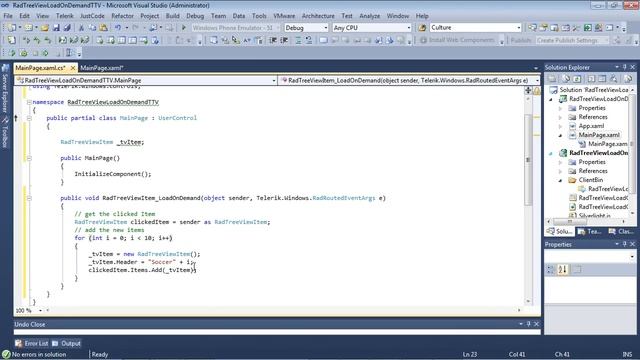
Task: Open the JustCode menu
Action: point(92,16)
